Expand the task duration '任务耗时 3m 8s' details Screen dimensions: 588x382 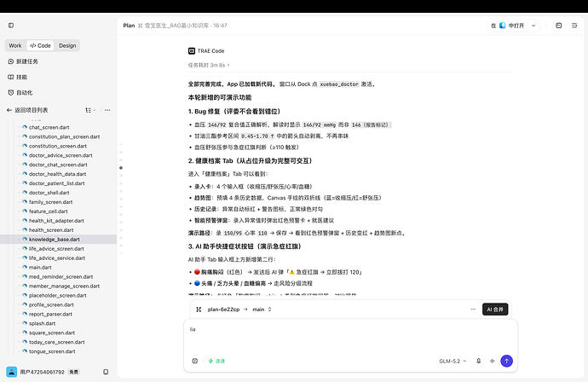click(x=209, y=66)
